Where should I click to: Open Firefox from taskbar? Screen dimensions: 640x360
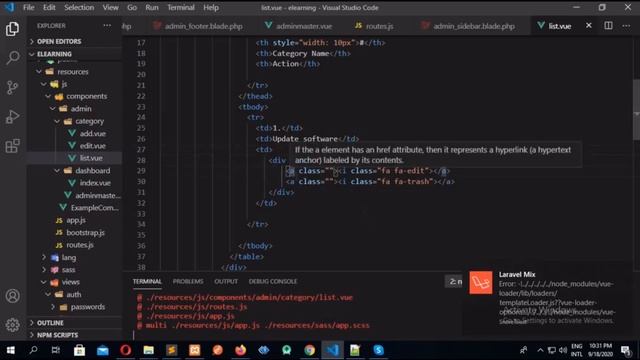tap(241, 350)
